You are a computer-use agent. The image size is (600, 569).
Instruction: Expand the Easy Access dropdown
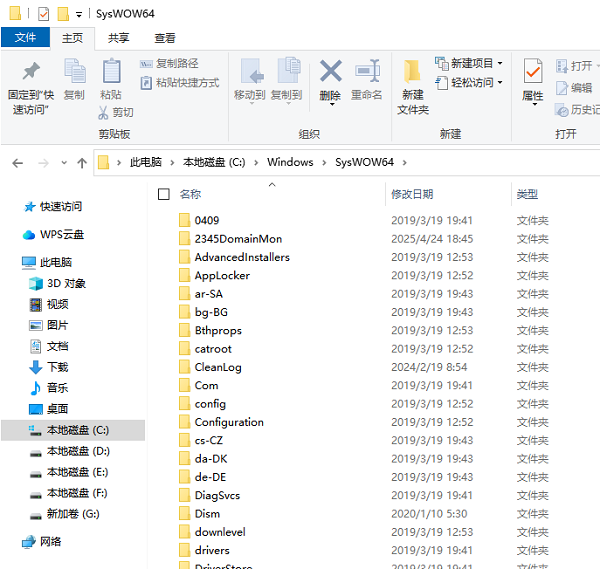point(500,82)
